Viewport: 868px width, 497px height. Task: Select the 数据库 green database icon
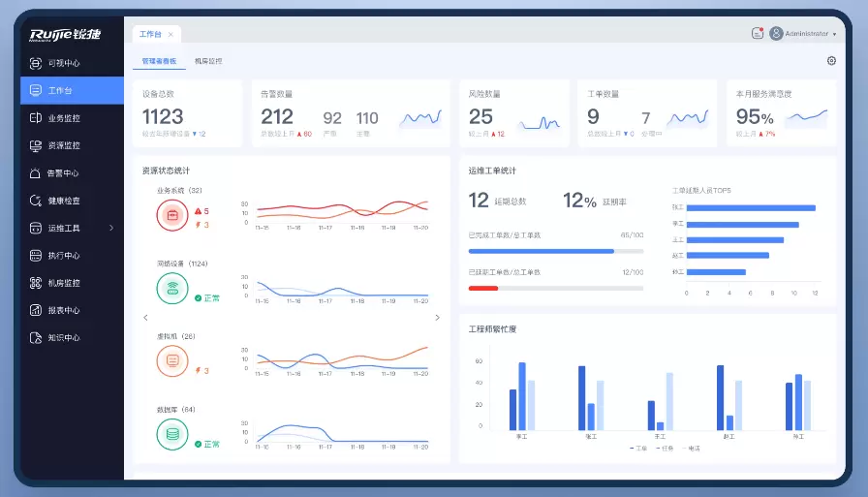pyautogui.click(x=172, y=434)
